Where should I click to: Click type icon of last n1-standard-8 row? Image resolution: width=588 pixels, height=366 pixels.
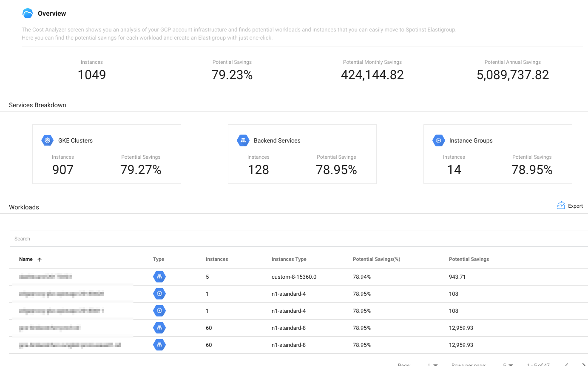pyautogui.click(x=159, y=345)
